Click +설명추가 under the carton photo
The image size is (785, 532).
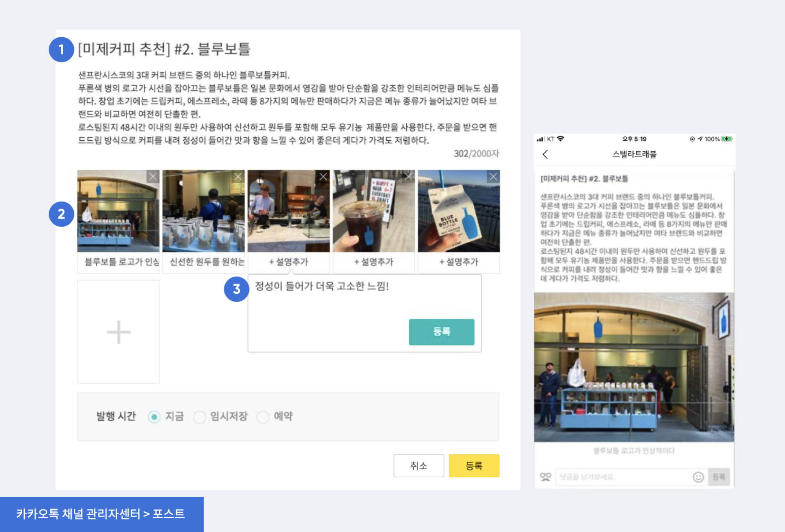pyautogui.click(x=459, y=262)
